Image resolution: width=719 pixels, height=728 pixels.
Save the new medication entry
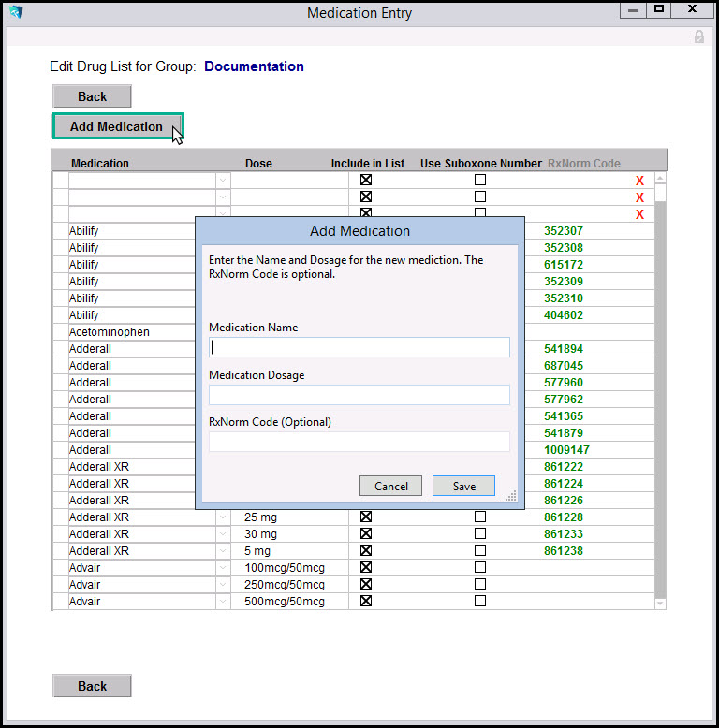point(463,486)
